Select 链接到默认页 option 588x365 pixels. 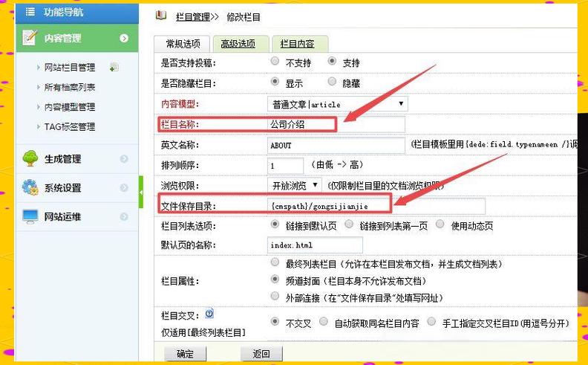tap(275, 225)
